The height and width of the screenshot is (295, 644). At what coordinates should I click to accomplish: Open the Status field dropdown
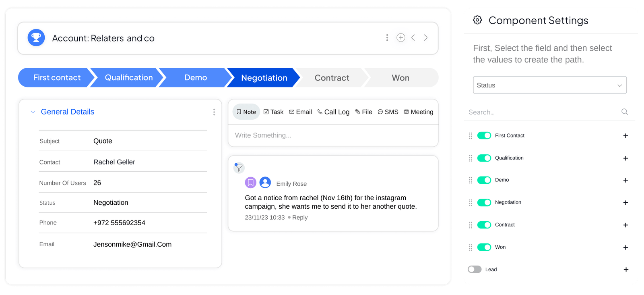click(549, 85)
